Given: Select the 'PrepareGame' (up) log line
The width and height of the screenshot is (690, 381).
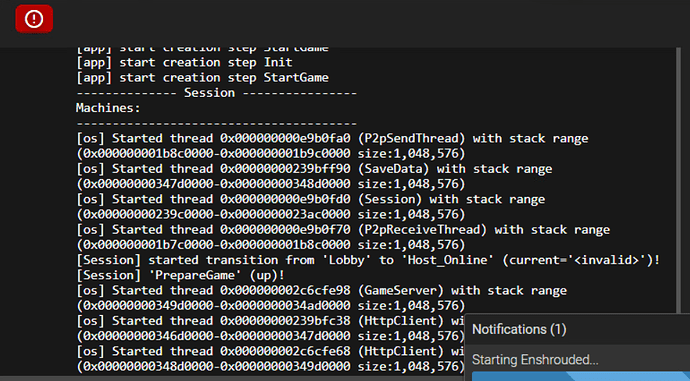Looking at the screenshot, I should point(180,275).
